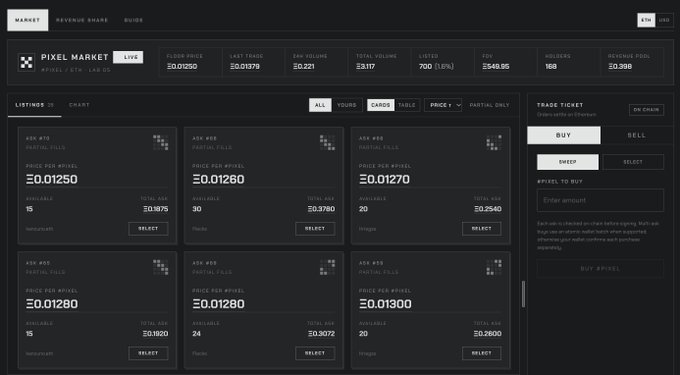Switch listings to Cards view
The width and height of the screenshot is (680, 375).
(381, 105)
